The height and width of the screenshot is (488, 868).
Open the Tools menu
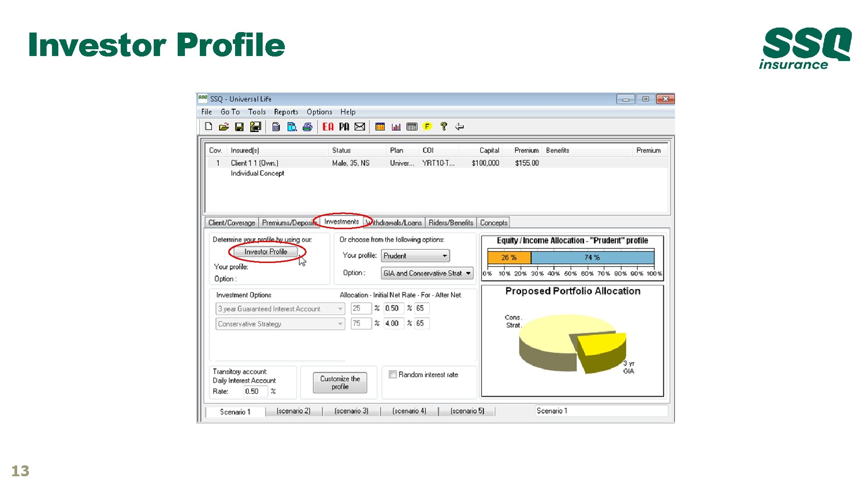point(257,112)
